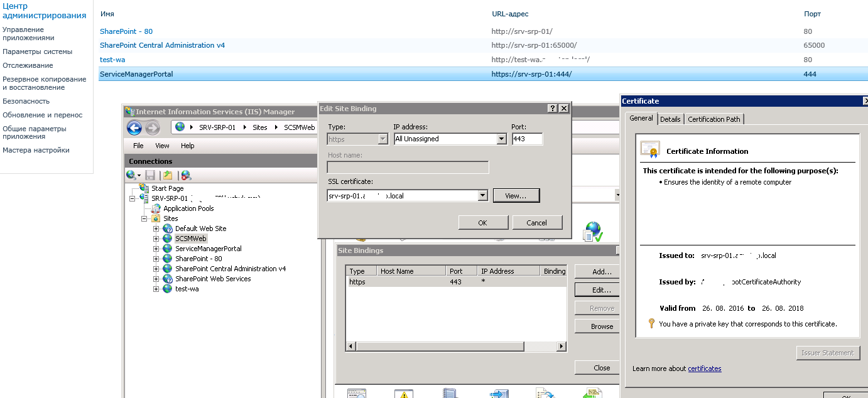
Task: Open Мастера настройки in left navigation
Action: tap(36, 150)
